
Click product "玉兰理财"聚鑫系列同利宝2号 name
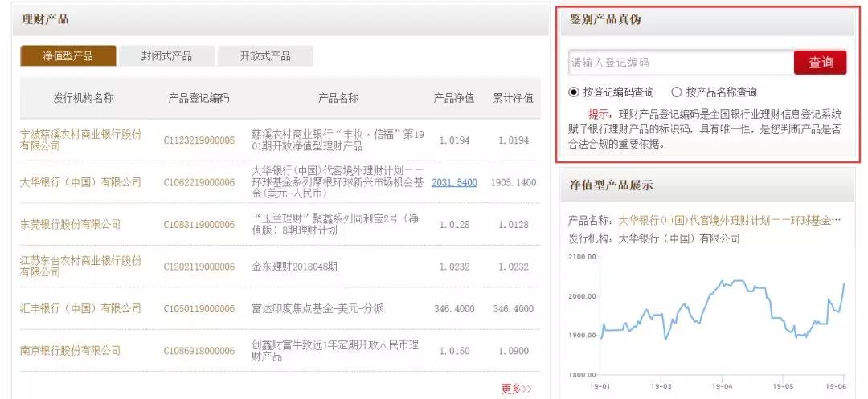[335, 224]
